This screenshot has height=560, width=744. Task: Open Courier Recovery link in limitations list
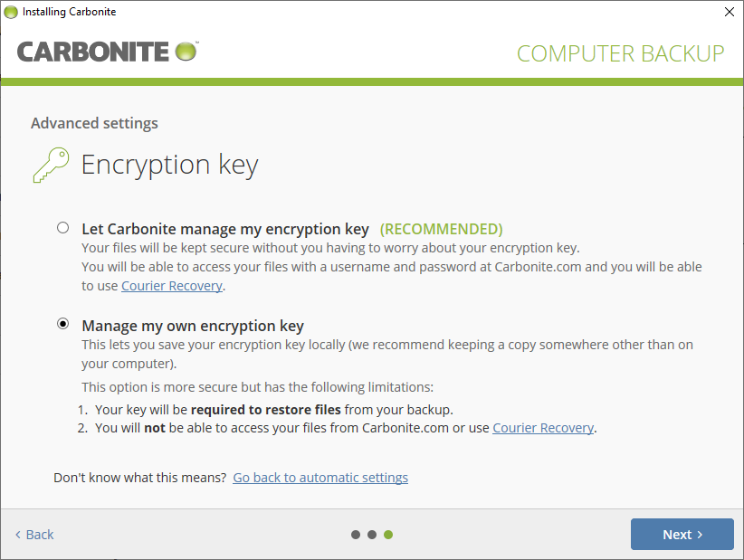pyautogui.click(x=543, y=428)
